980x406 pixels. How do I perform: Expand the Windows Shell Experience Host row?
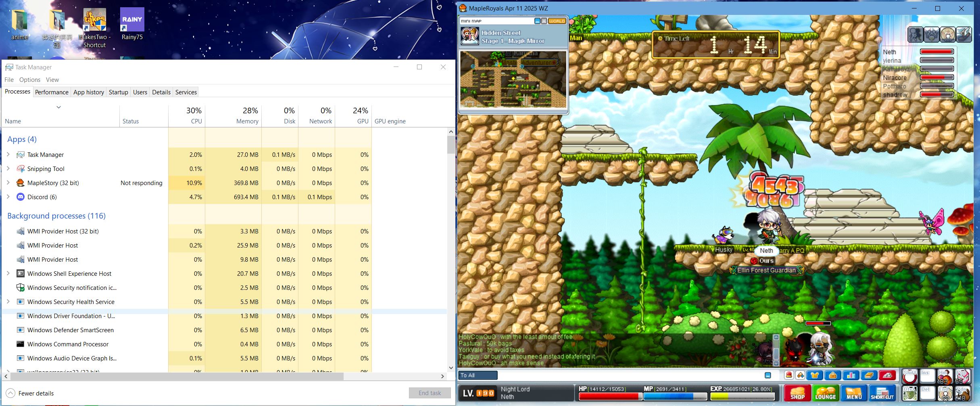tap(8, 274)
